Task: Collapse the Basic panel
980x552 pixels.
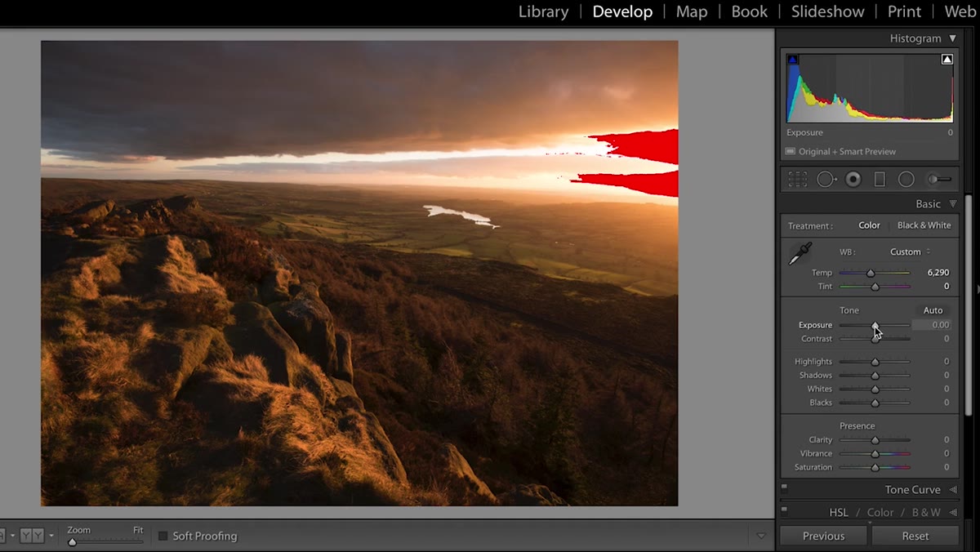Action: tap(952, 204)
